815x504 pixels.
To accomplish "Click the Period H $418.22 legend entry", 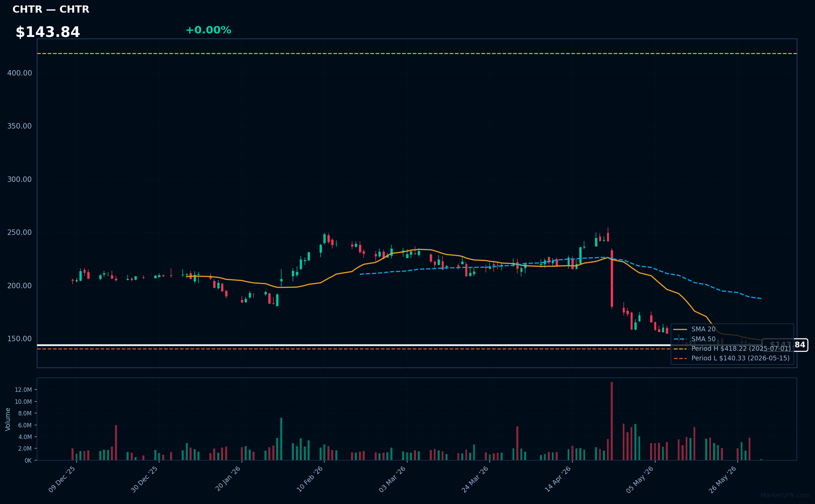I will click(x=732, y=349).
